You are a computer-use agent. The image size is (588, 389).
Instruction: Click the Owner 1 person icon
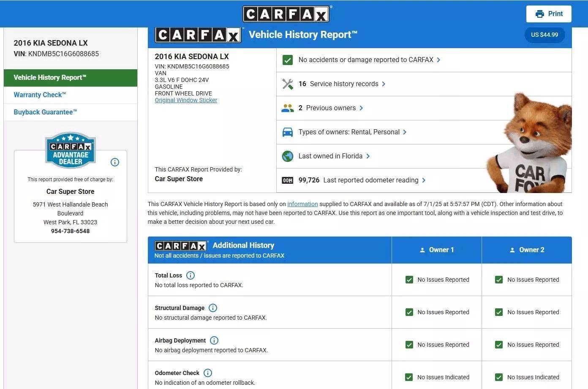(422, 250)
